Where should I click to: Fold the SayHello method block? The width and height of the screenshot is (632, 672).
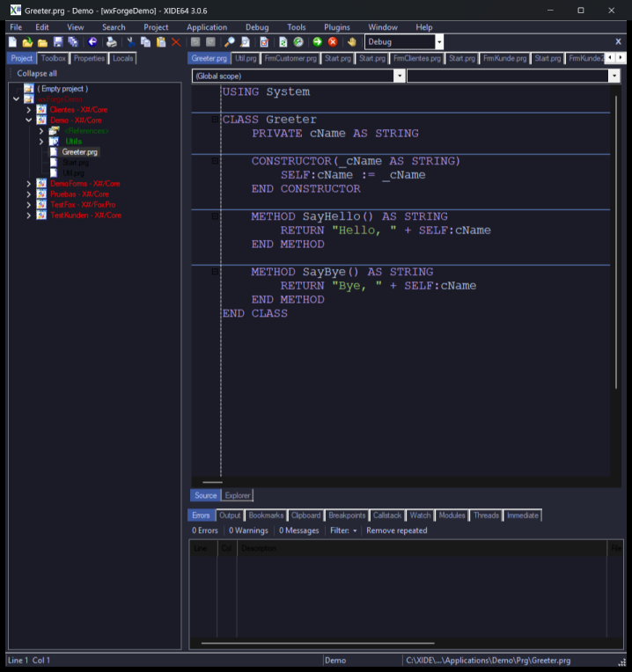point(215,216)
